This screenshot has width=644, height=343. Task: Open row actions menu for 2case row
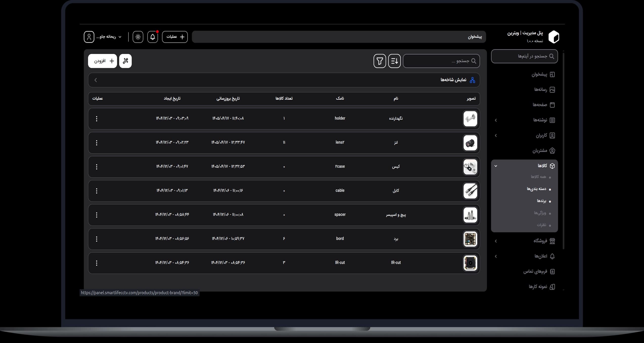pos(97,167)
